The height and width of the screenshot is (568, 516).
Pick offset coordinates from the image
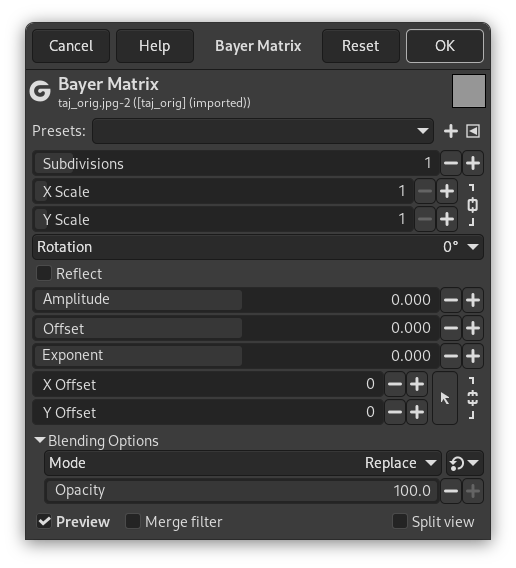tap(445, 398)
